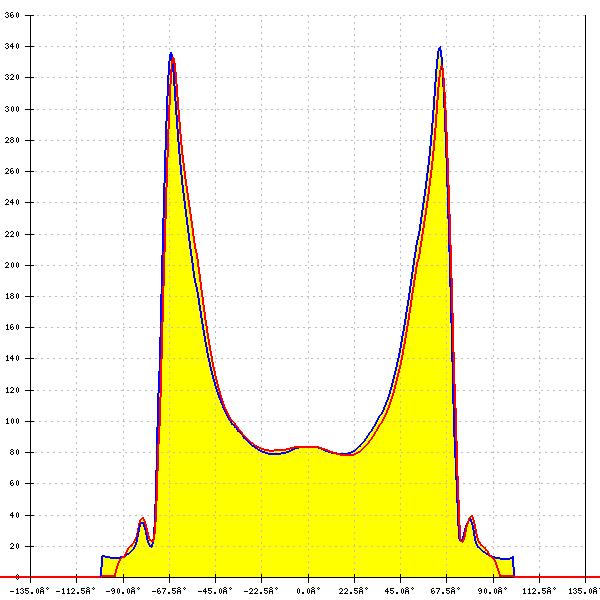The image size is (600, 600).
Task: Click the -112.5° label on the horizontal axis
Action: 76,591
